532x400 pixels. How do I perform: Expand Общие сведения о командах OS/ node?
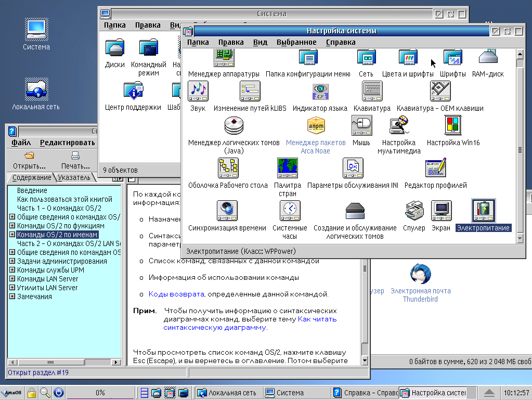[12, 217]
